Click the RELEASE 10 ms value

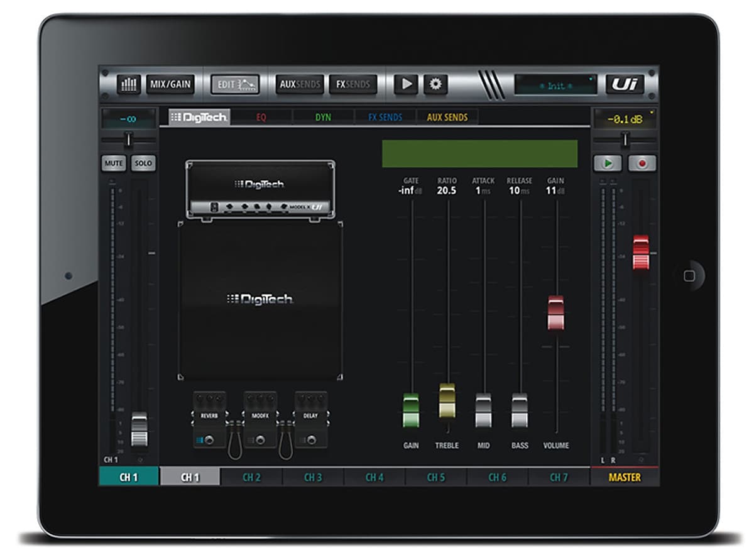pos(520,190)
